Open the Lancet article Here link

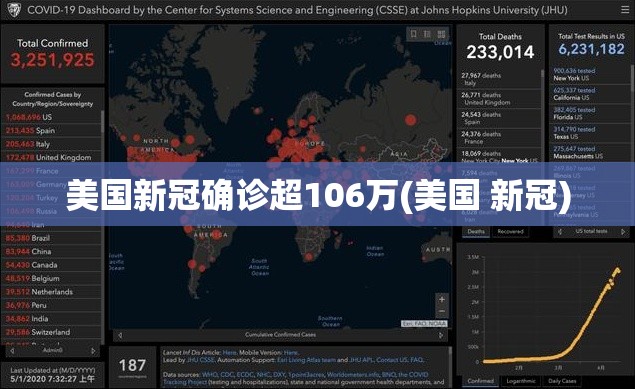230,353
